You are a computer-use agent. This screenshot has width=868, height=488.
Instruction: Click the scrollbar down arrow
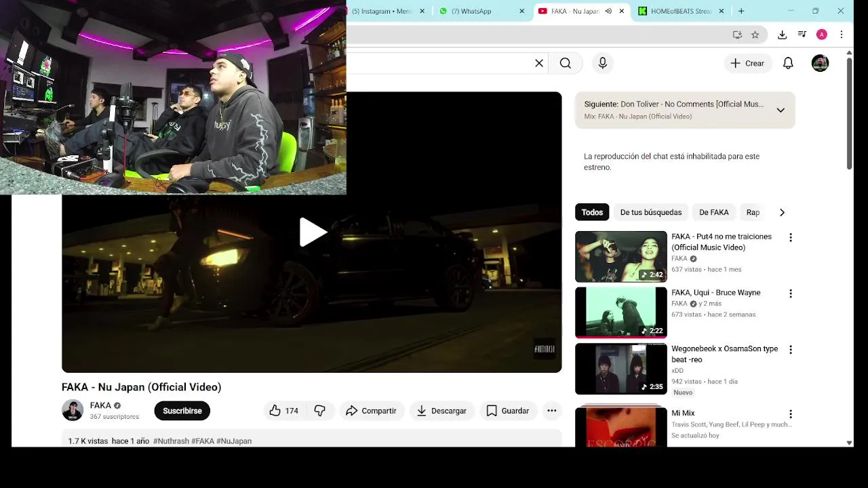pyautogui.click(x=850, y=443)
